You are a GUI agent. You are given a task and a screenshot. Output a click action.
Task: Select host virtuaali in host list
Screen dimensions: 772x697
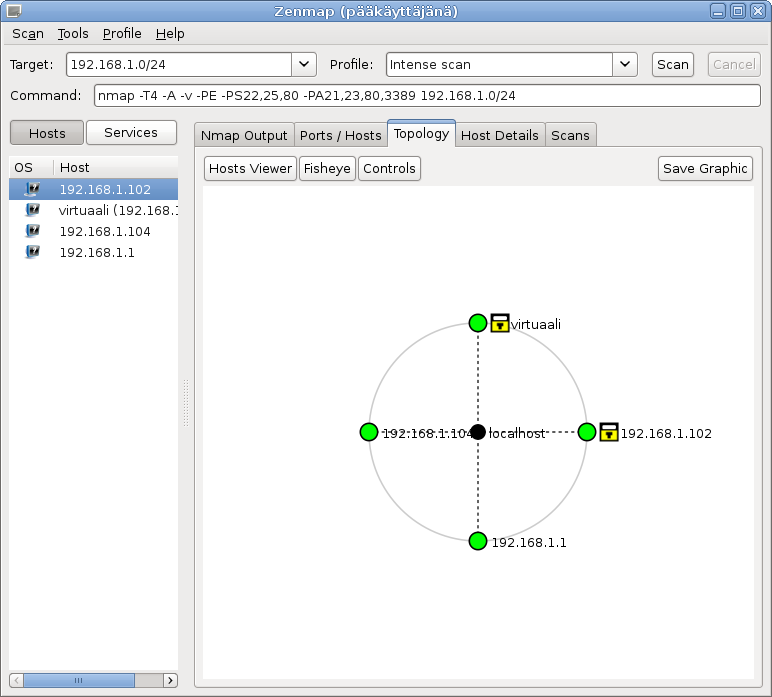(x=94, y=210)
